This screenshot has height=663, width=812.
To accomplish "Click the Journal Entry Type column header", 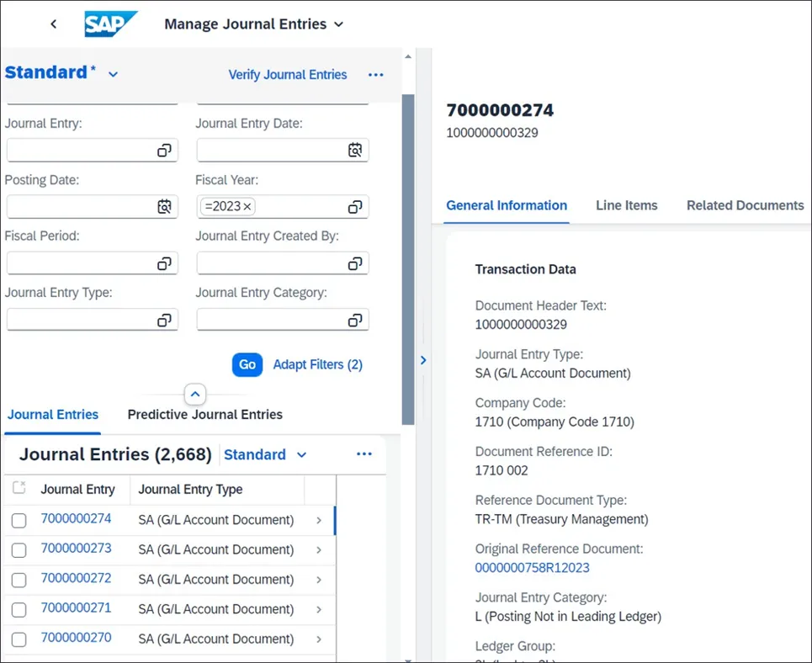I will coord(190,490).
